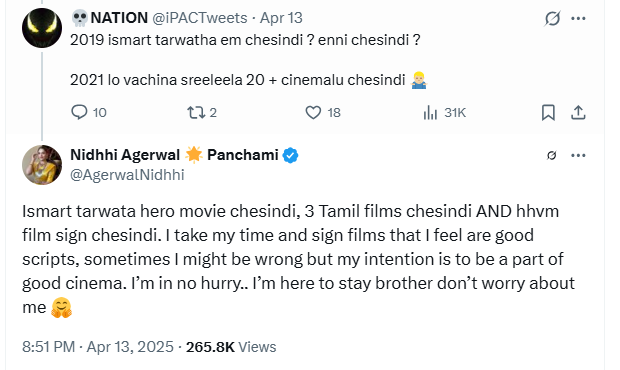This screenshot has height=370, width=620.
Task: View analytics icon showing 31K views
Action: coord(430,113)
